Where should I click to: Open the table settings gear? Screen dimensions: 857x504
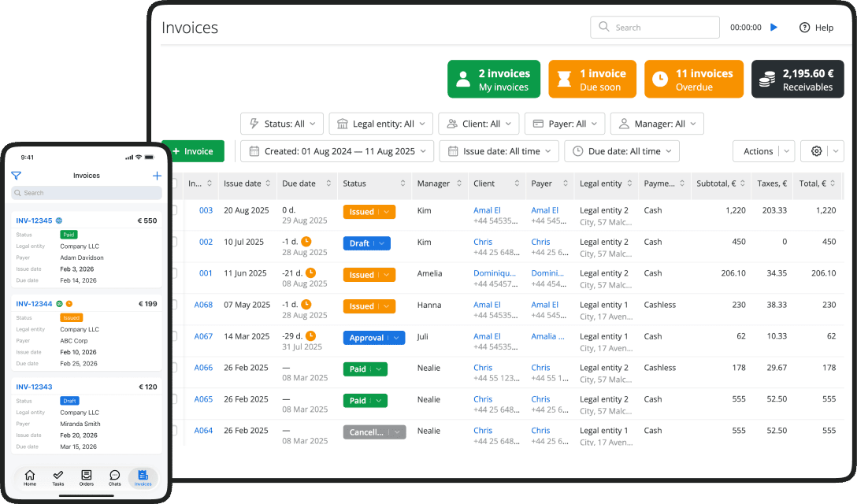coord(816,150)
